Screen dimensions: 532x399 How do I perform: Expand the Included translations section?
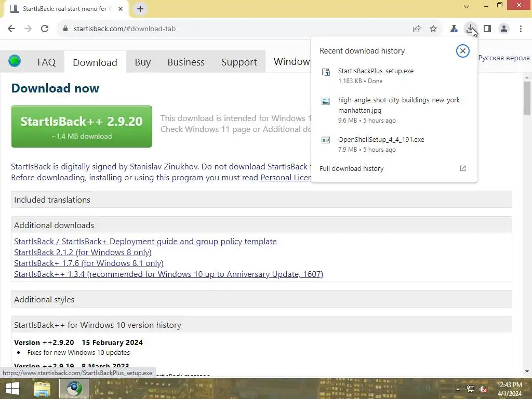tap(261, 199)
